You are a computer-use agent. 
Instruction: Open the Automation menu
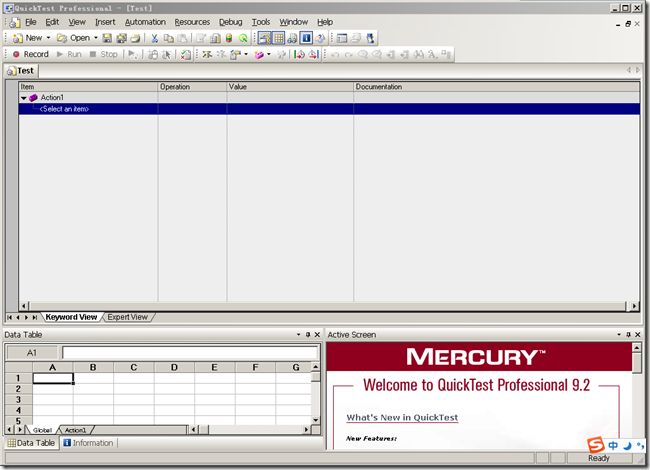145,22
